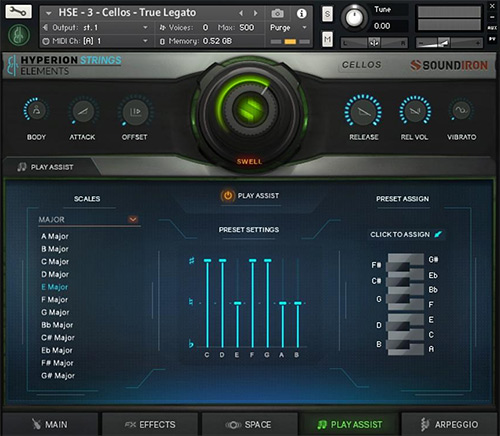The width and height of the screenshot is (500, 436).
Task: Click the G note preset slider
Action: [267, 303]
